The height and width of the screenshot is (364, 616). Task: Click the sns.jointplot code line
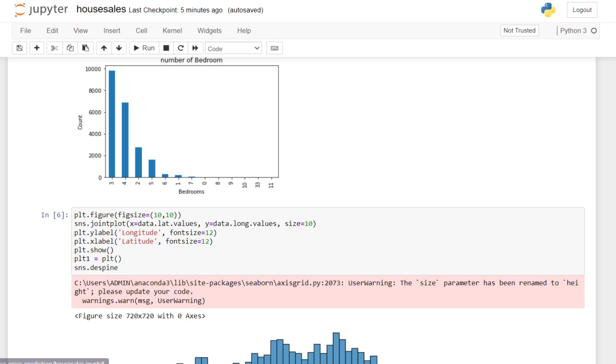195,224
